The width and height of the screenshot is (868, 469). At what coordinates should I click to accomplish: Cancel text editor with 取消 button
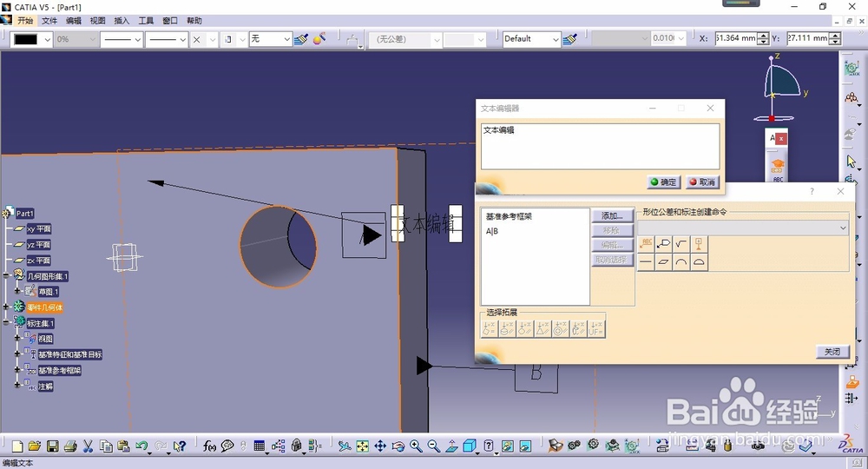tap(702, 182)
